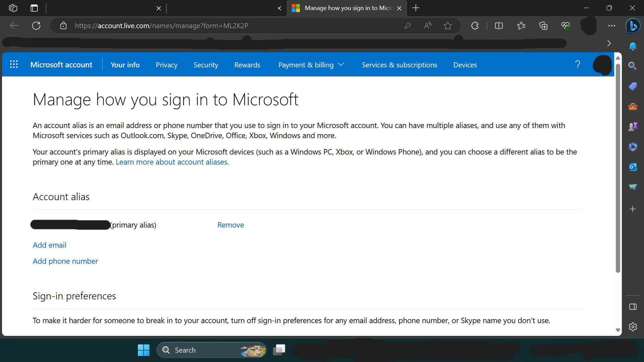This screenshot has height=362, width=644.
Task: Open the Settings and more menu
Action: (612, 26)
